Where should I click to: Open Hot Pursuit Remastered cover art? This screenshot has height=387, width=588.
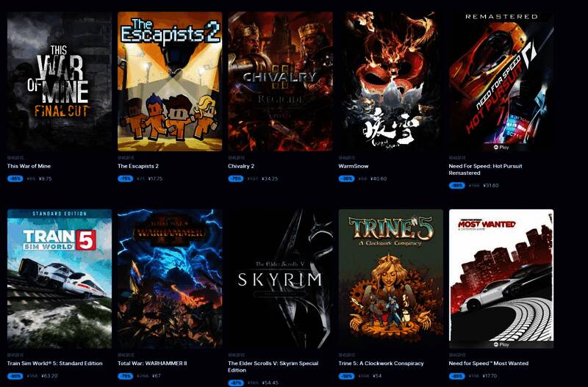(x=501, y=82)
